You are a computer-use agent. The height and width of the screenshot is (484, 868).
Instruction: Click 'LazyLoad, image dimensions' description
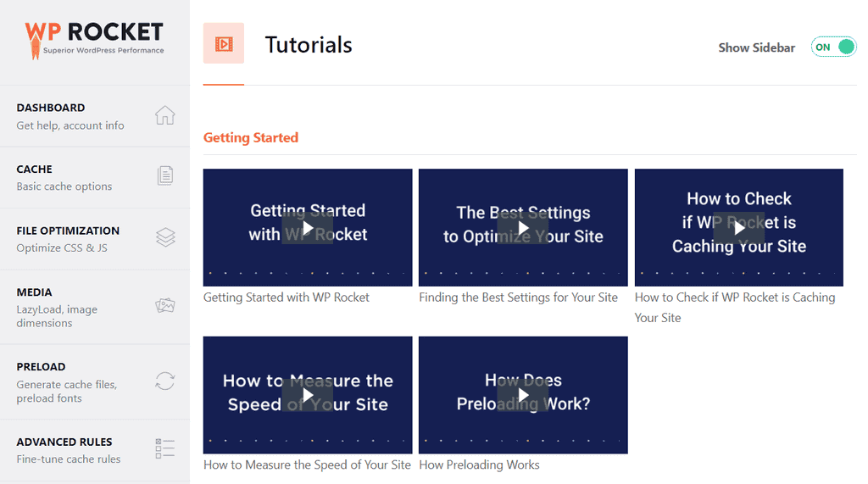(x=57, y=316)
